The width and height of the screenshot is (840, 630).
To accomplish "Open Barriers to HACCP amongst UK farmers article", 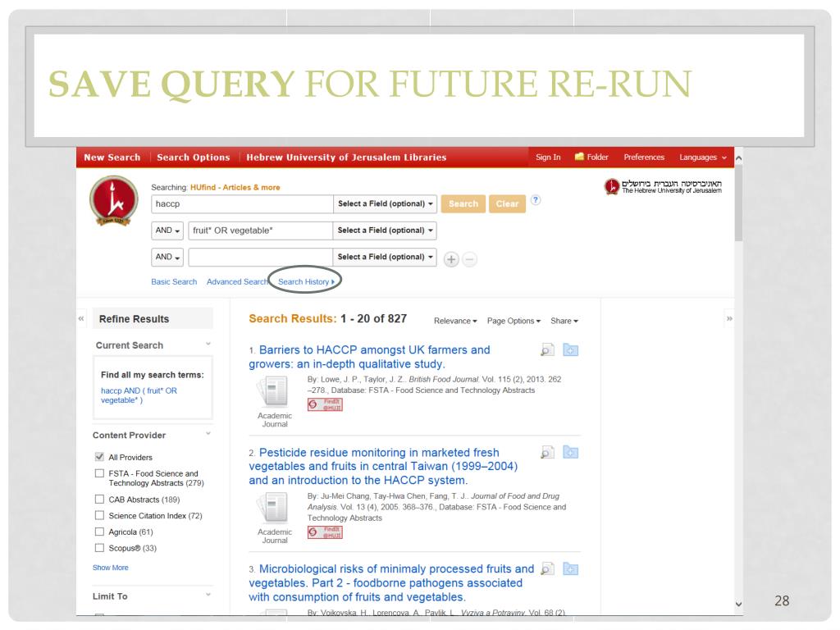I will [x=370, y=357].
